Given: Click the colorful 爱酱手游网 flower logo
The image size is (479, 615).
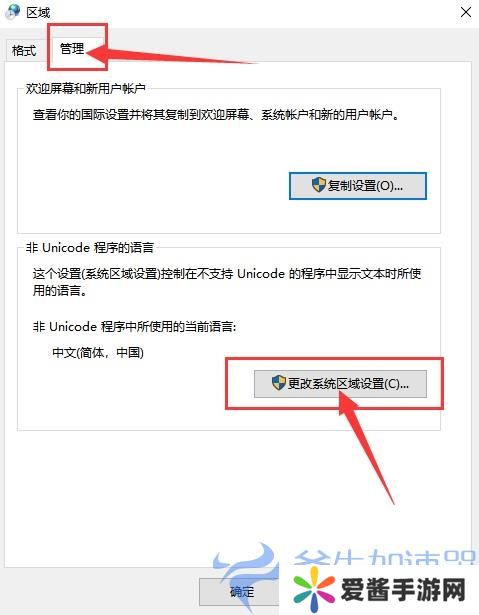Looking at the screenshot, I should click(x=314, y=588).
